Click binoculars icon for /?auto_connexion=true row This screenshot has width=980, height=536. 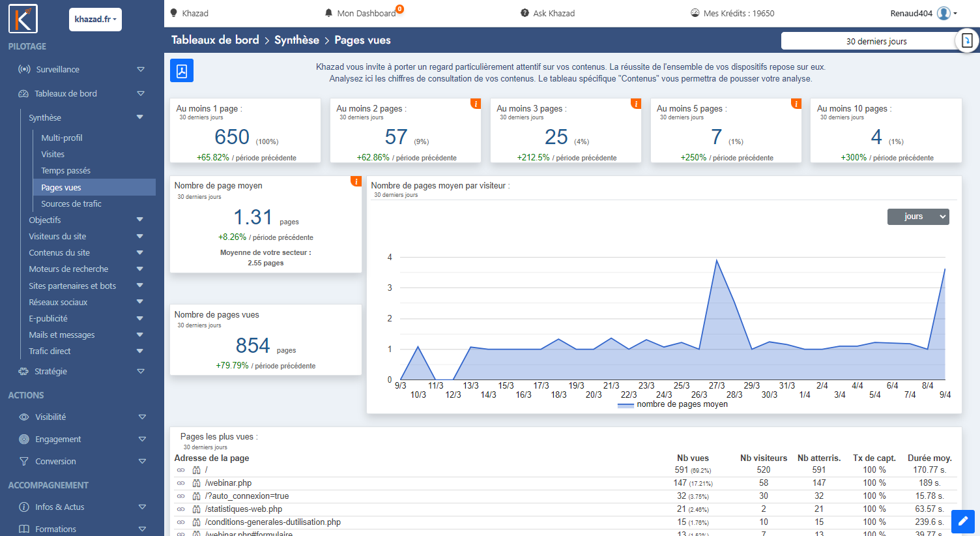click(196, 496)
